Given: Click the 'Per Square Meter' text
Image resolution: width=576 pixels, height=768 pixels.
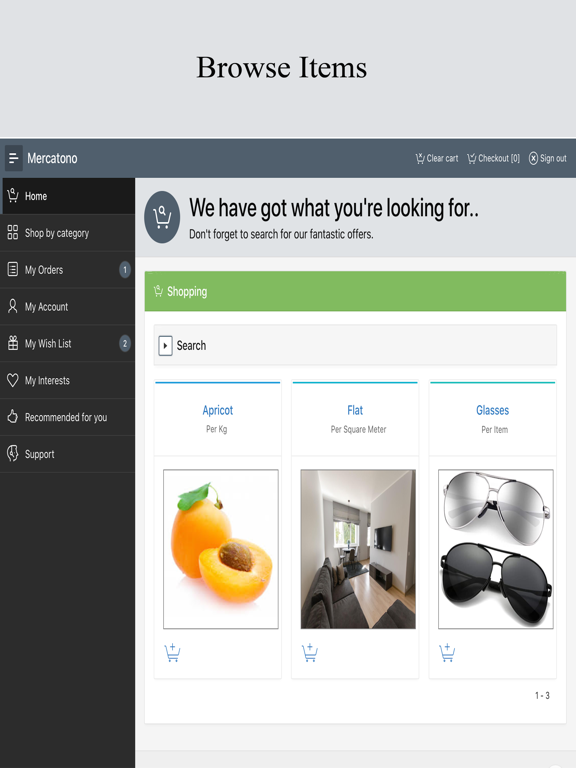Looking at the screenshot, I should [x=359, y=429].
